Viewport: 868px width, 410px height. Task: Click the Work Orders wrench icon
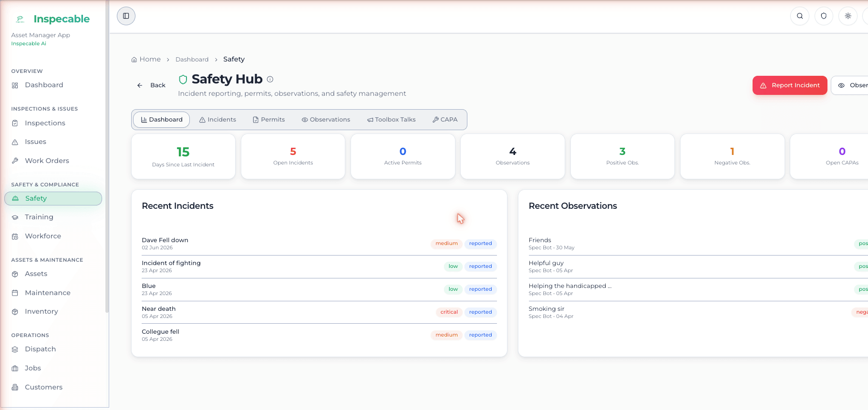15,161
